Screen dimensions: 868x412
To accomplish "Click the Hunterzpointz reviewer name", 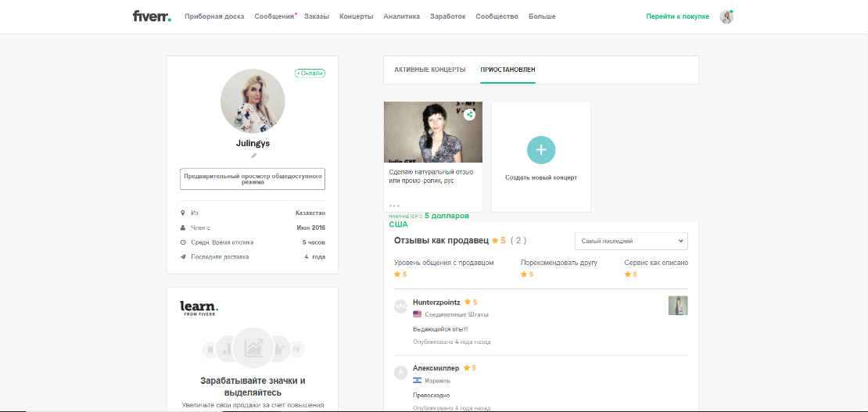I will [x=437, y=303].
